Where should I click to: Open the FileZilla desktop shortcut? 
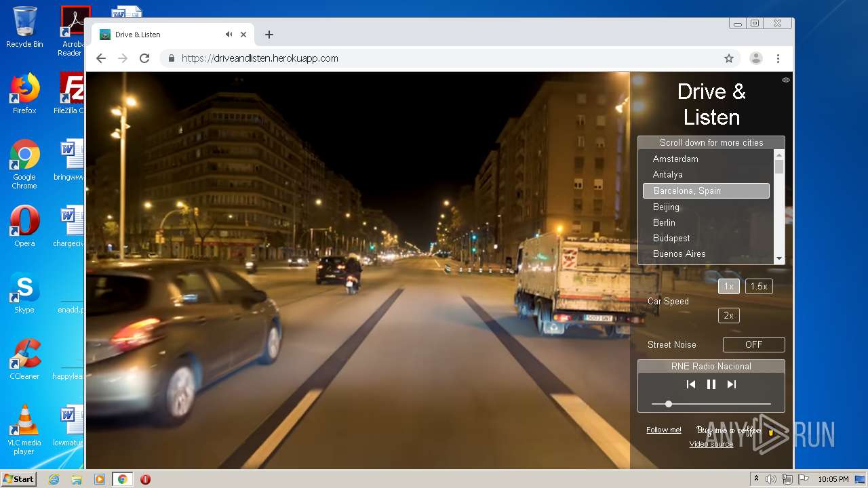[x=71, y=94]
